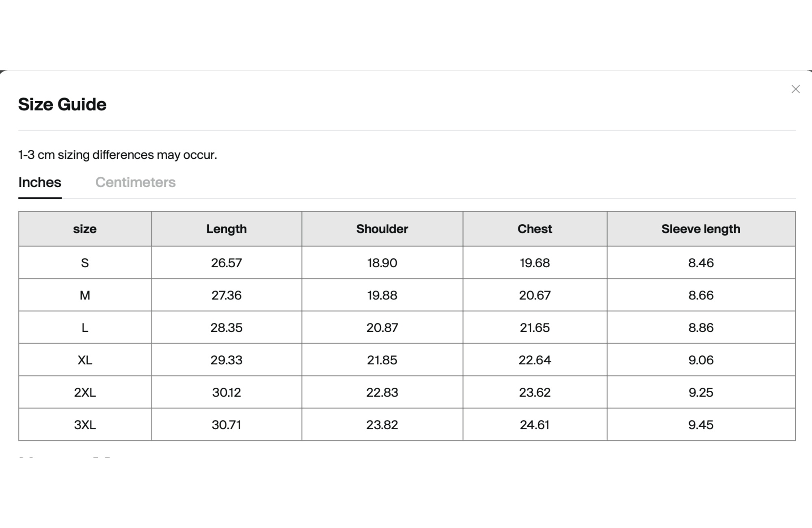Viewport: 812px width, 528px height.
Task: Click the shoulder value 18.90
Action: [x=382, y=263]
